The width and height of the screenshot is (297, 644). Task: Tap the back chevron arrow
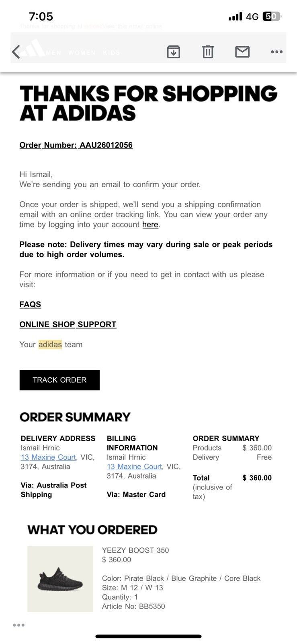point(16,52)
